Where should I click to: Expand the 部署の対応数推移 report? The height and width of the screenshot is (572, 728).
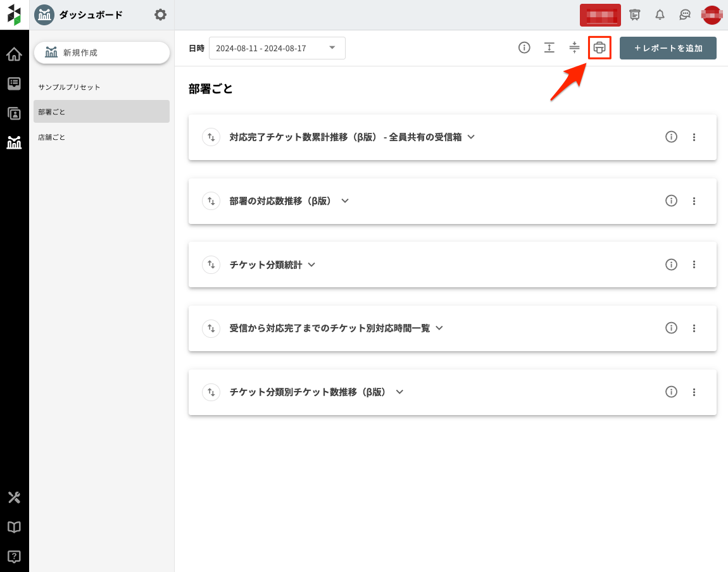345,201
